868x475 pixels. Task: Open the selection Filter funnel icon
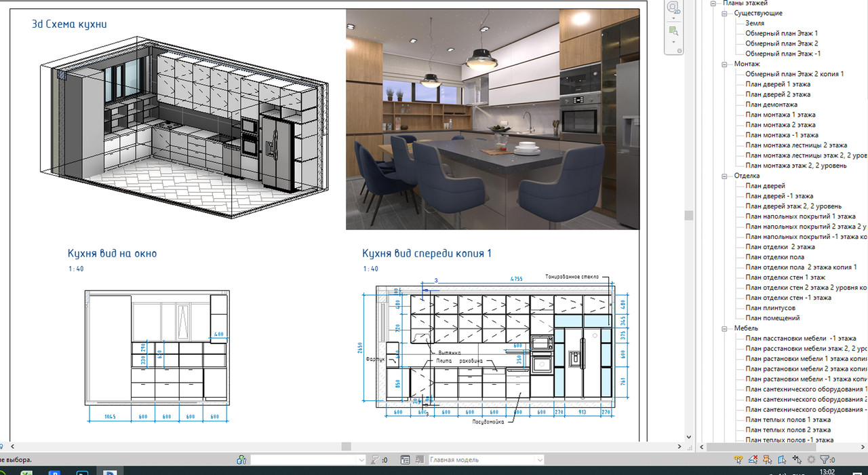(826, 459)
